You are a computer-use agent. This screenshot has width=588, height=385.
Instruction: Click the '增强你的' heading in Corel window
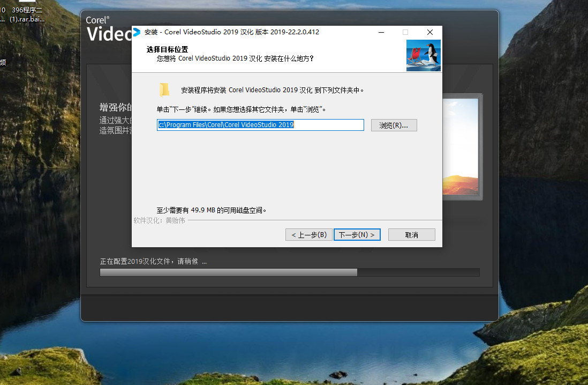pyautogui.click(x=116, y=107)
